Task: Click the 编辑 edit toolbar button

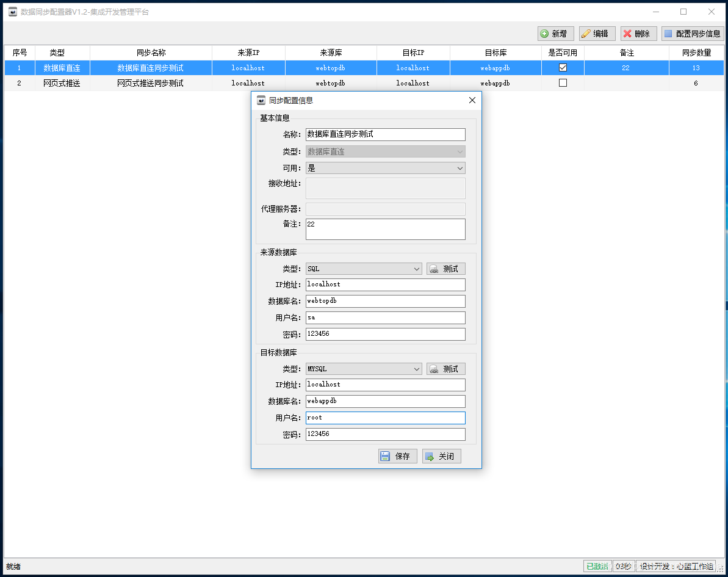Action: [x=597, y=34]
